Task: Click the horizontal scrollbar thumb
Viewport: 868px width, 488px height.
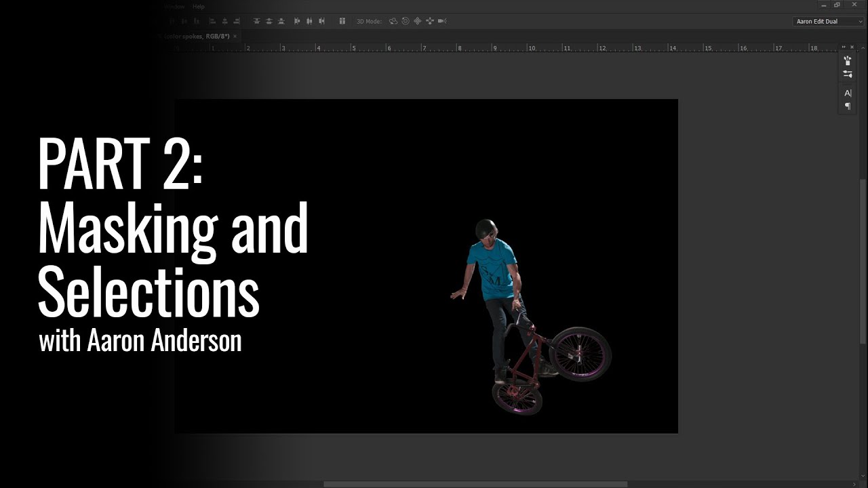Action: pos(475,484)
